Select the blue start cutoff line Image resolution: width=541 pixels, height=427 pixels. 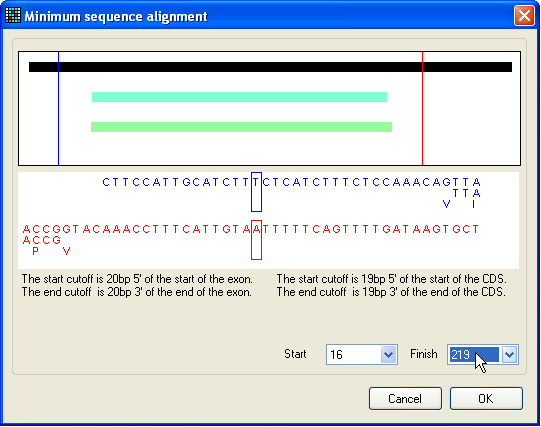(58, 108)
